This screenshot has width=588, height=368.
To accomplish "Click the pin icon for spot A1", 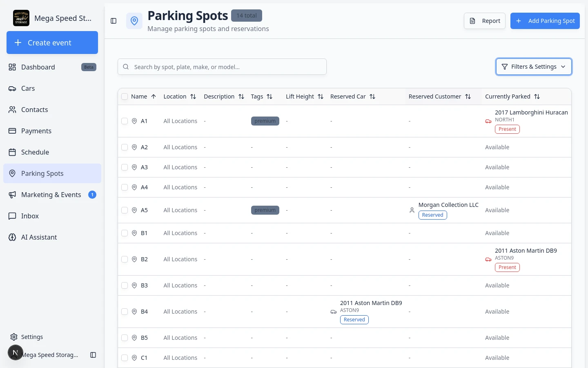I will click(x=134, y=121).
